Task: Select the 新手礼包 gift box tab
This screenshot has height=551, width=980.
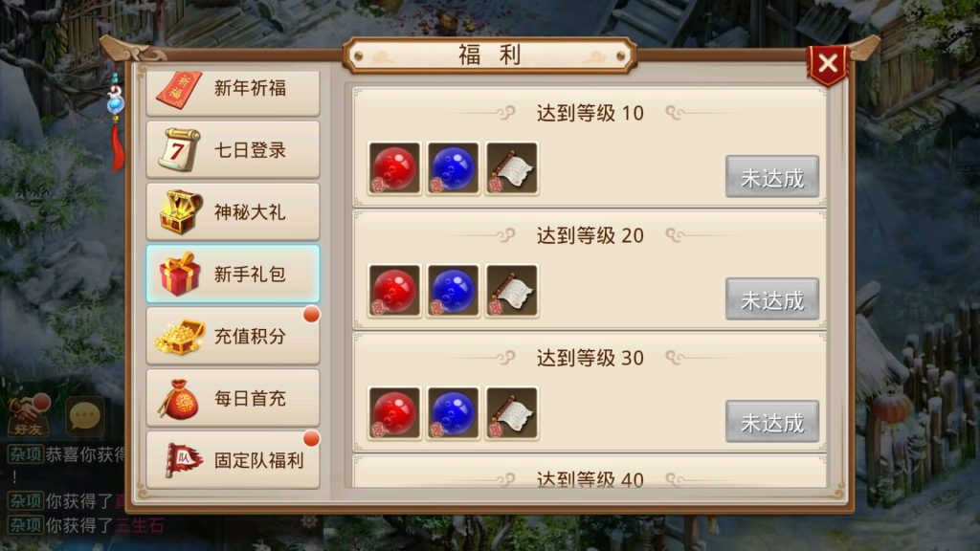Action: pos(233,274)
